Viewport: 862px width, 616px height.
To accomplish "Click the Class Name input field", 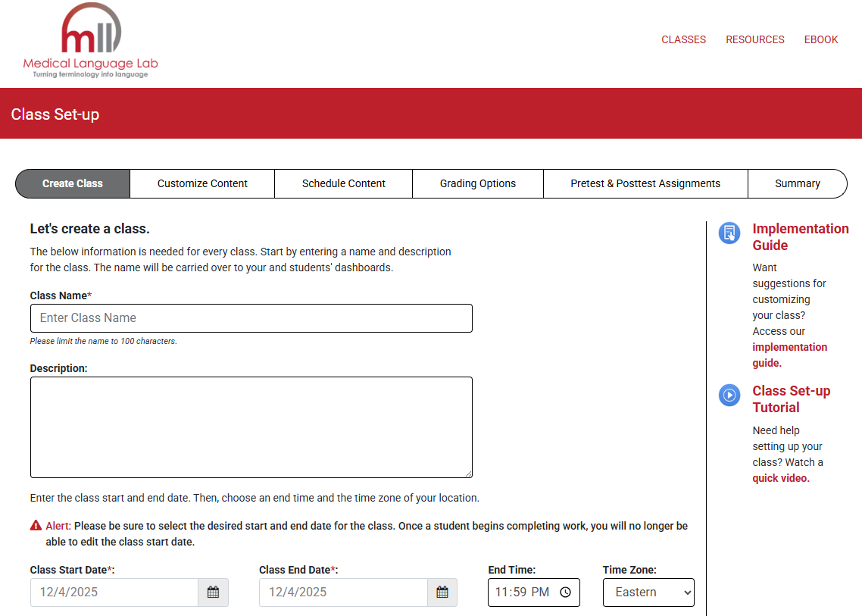I will tap(251, 317).
